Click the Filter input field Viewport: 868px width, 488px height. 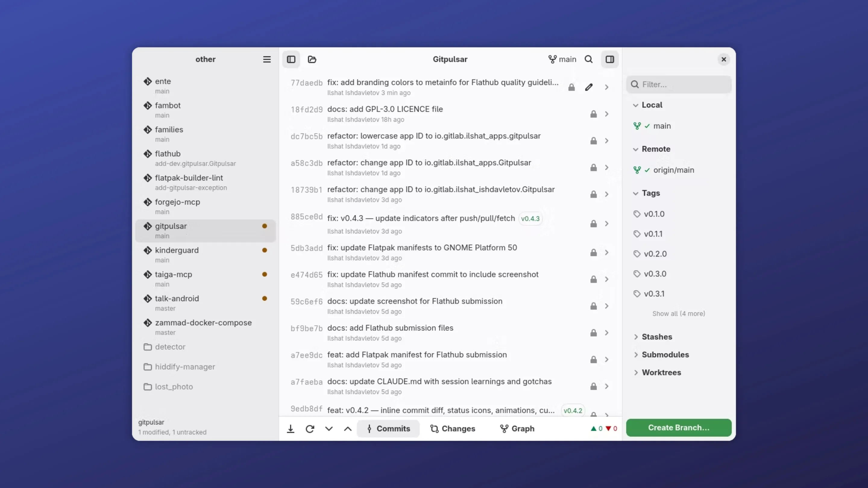[678, 84]
